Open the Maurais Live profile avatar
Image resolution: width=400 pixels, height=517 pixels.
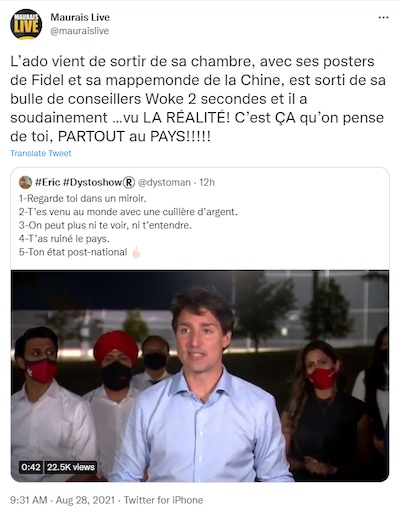pos(26,24)
